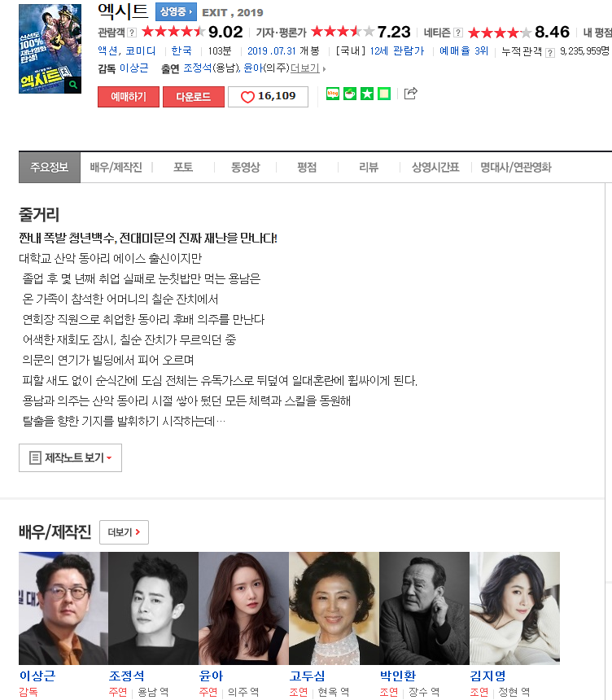Screen dimensions: 612x700
Task: Share the movie to Naver Cafe icon
Action: coord(350,94)
